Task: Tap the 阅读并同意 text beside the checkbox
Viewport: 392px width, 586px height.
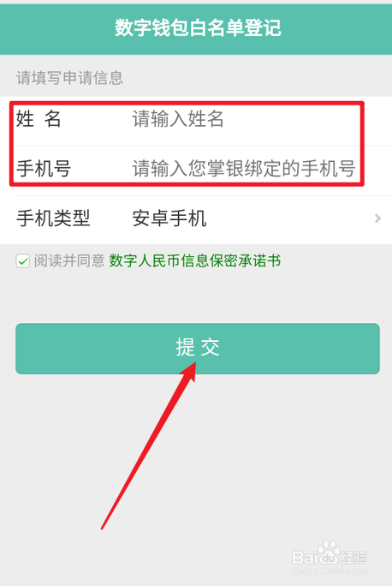Action: click(x=69, y=260)
